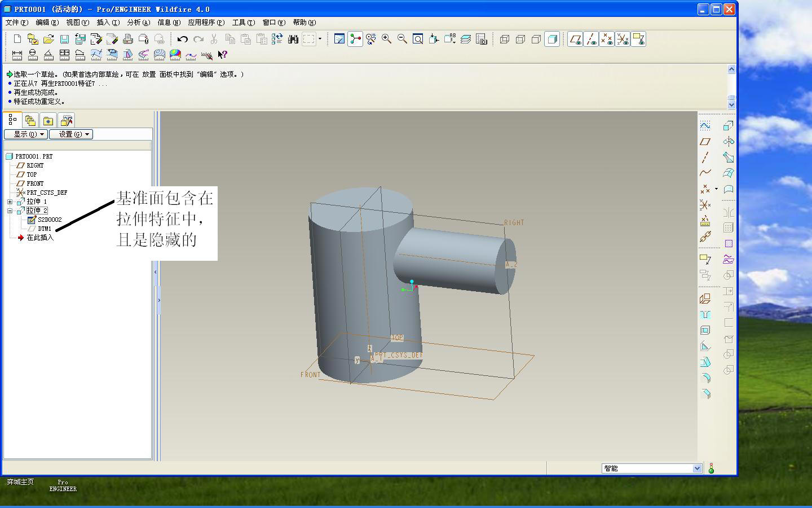Switch to the Folder Browser tab
The image size is (812, 508).
coord(30,121)
